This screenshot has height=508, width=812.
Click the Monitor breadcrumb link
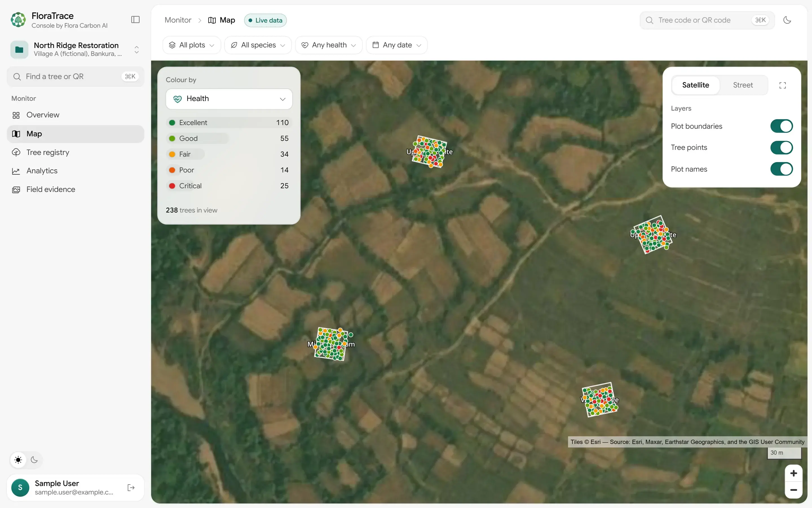[x=178, y=20]
